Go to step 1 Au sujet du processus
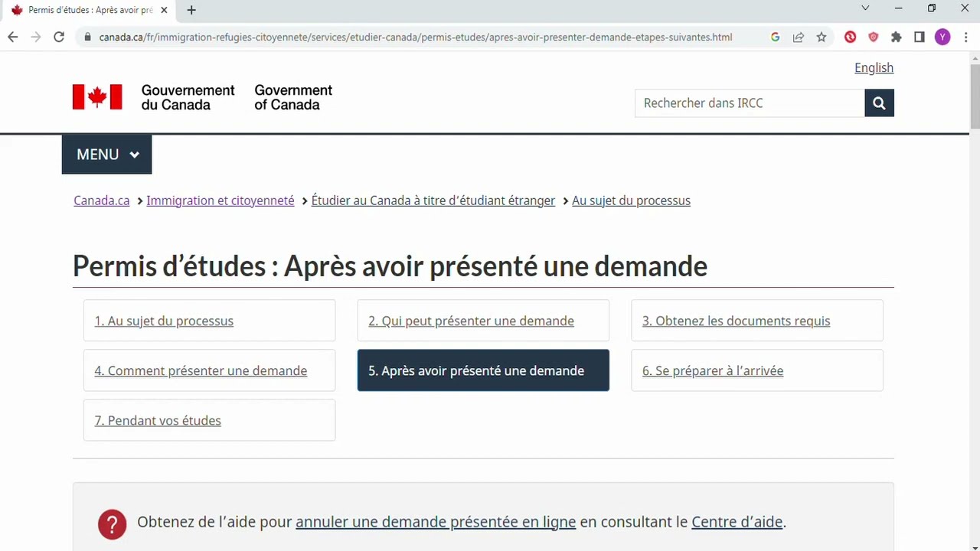 (209, 321)
